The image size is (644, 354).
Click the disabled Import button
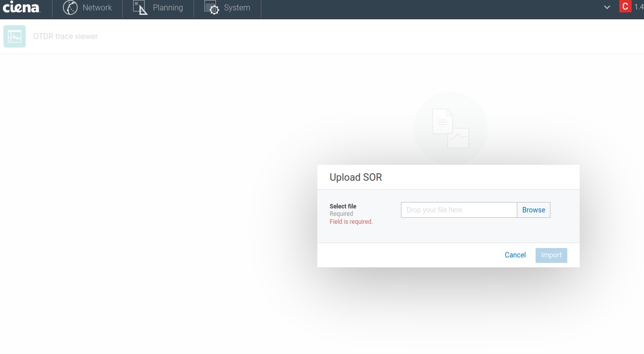551,255
